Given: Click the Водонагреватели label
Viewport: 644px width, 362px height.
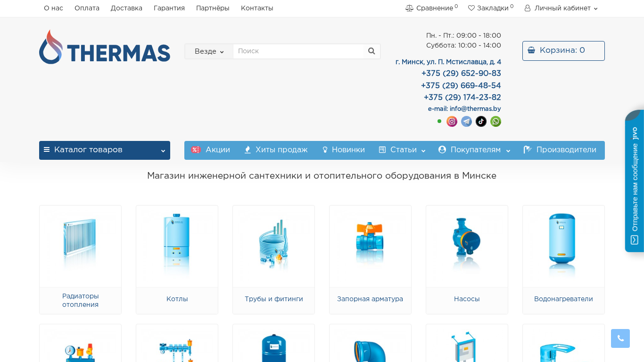Looking at the screenshot, I should tap(563, 299).
